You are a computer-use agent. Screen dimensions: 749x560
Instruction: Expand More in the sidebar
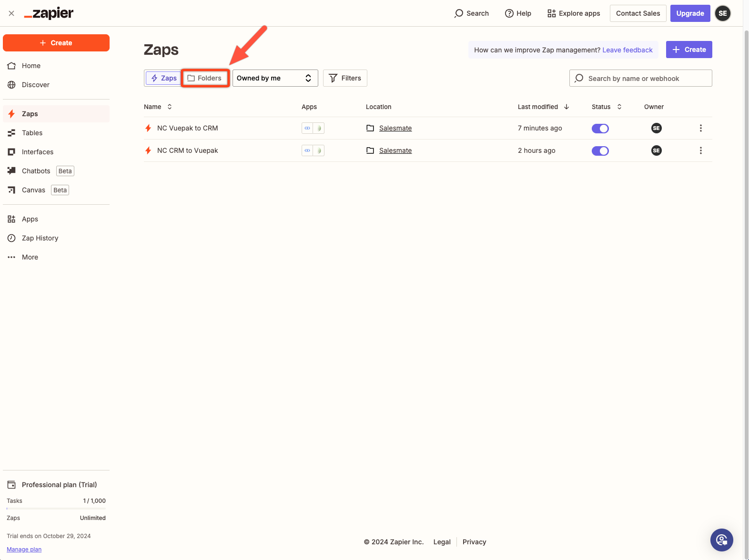[56, 257]
